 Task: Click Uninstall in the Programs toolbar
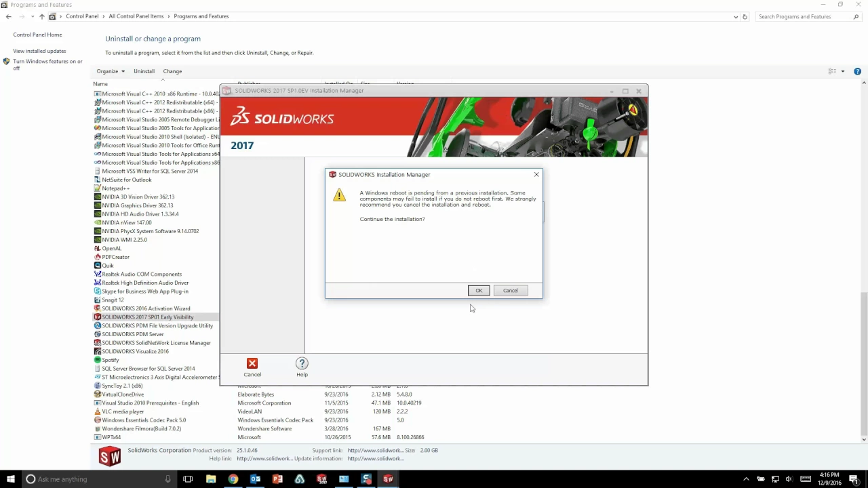point(144,71)
